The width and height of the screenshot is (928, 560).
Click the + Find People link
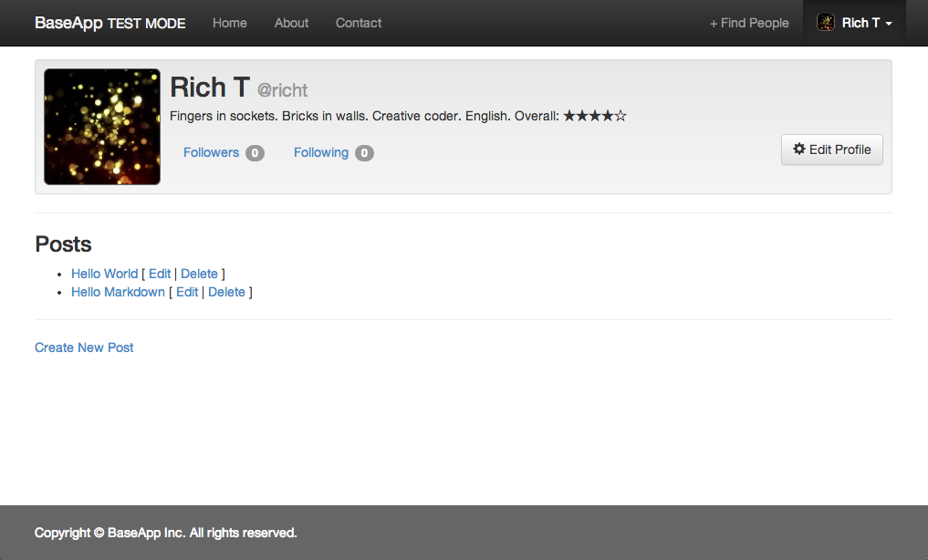(x=749, y=23)
